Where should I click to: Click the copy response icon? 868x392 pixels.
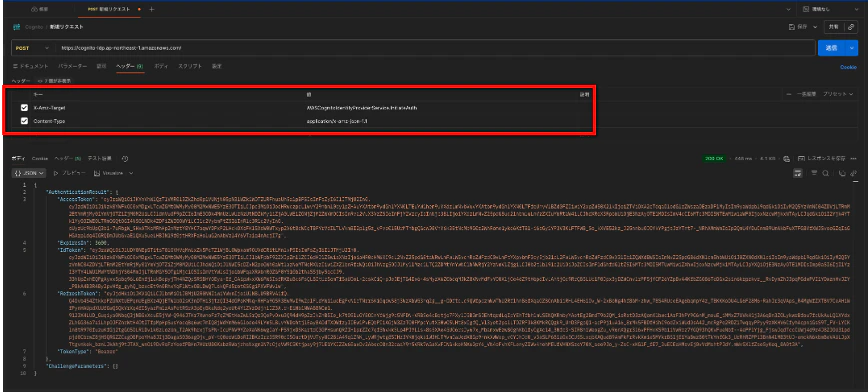click(842, 173)
